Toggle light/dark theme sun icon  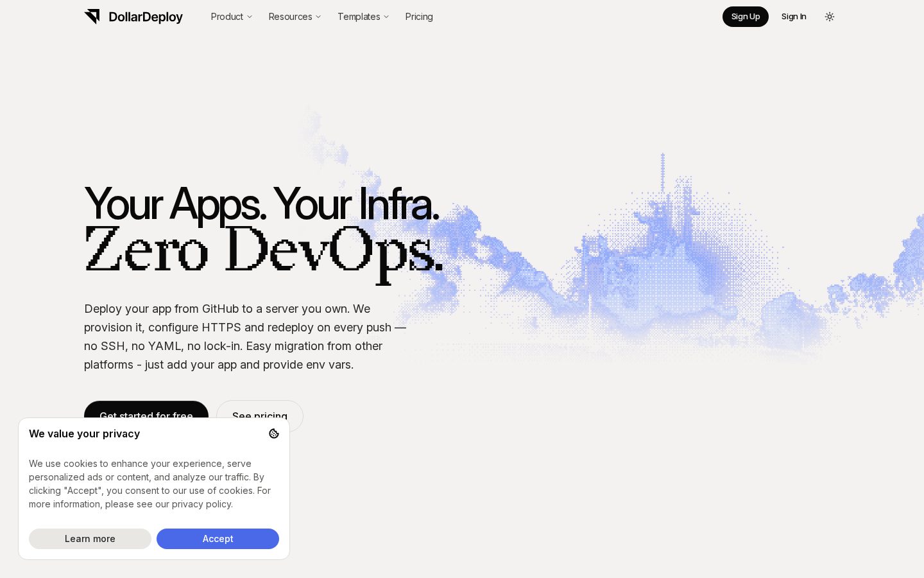[830, 17]
